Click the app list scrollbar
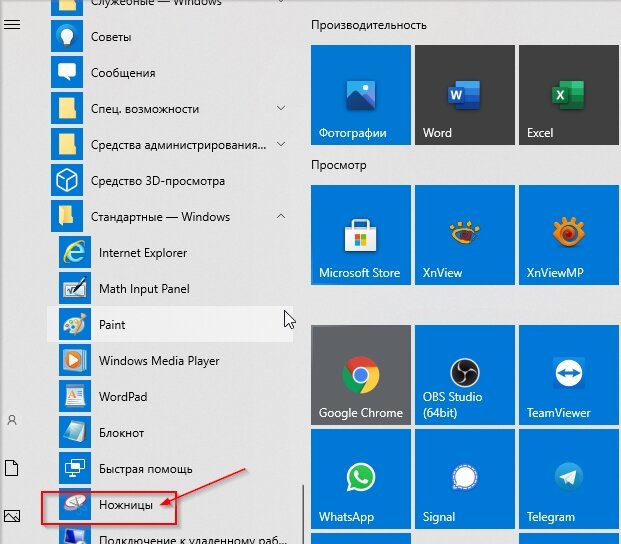 [x=303, y=514]
